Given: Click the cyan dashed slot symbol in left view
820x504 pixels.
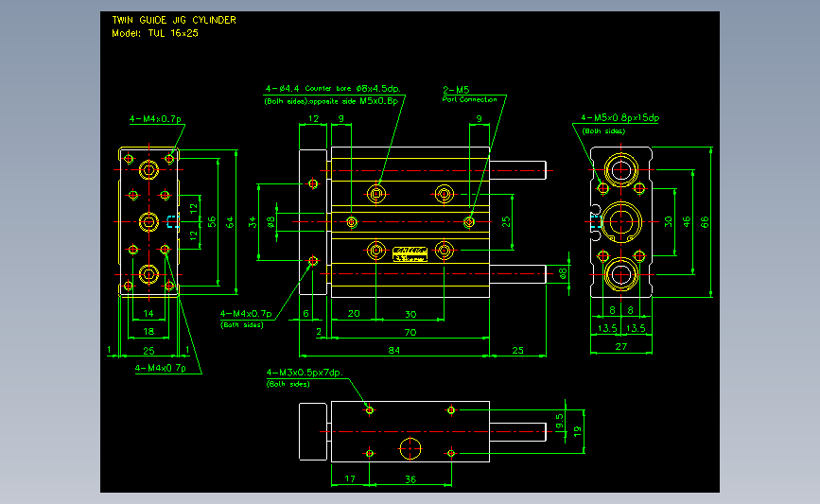Looking at the screenshot, I should (172, 221).
